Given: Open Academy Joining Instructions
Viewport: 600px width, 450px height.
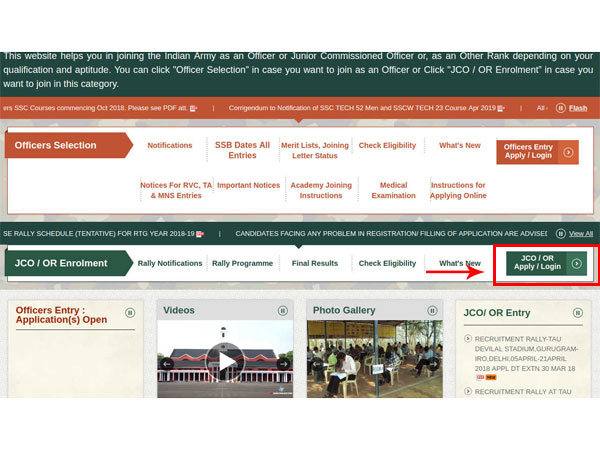Looking at the screenshot, I should click(321, 190).
